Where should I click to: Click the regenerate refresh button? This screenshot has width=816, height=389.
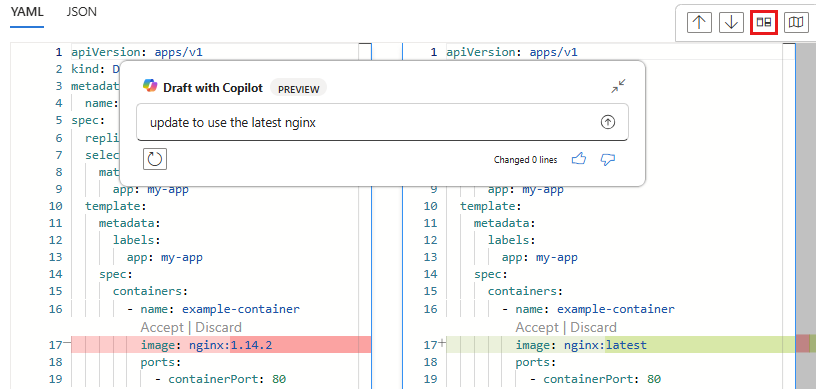[155, 159]
